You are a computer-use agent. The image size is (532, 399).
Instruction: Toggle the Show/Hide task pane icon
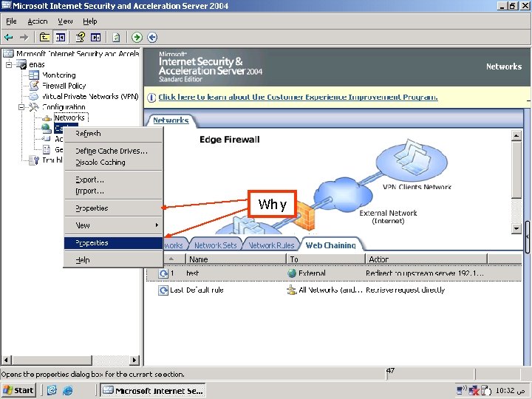(95, 37)
